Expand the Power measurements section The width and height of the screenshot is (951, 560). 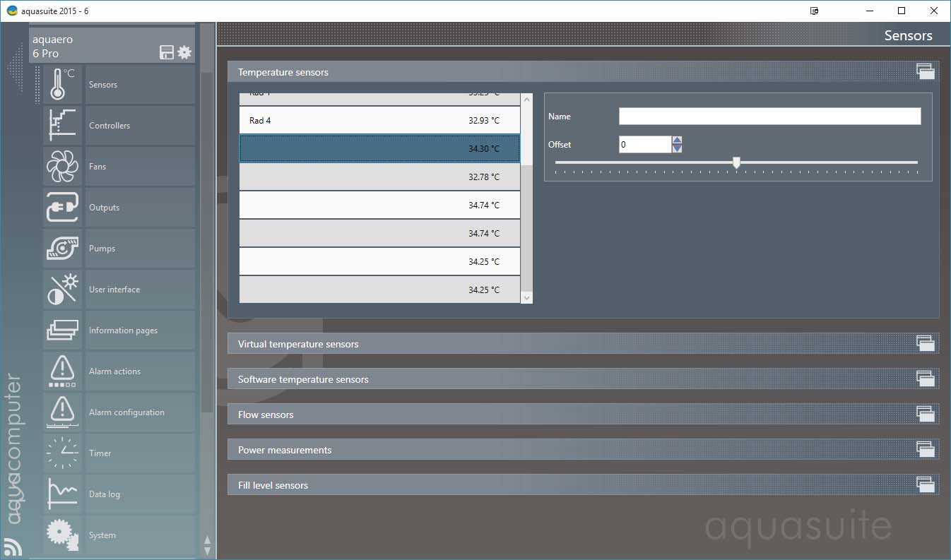pos(583,450)
